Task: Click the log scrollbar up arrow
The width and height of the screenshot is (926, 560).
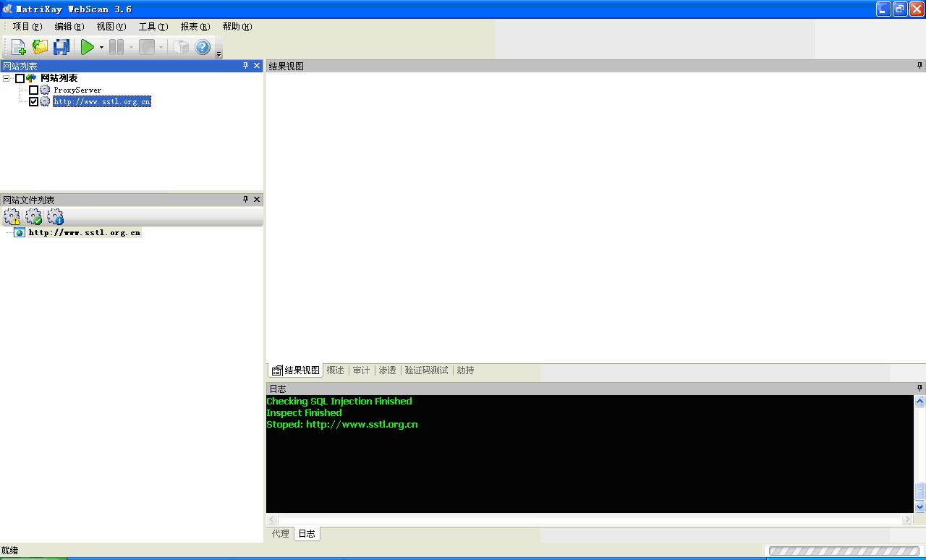Action: pos(919,401)
